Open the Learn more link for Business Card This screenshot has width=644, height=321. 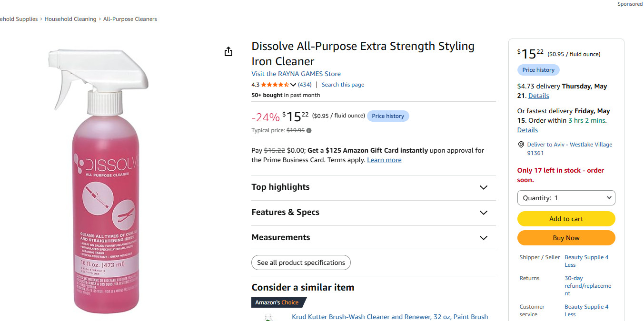[384, 160]
